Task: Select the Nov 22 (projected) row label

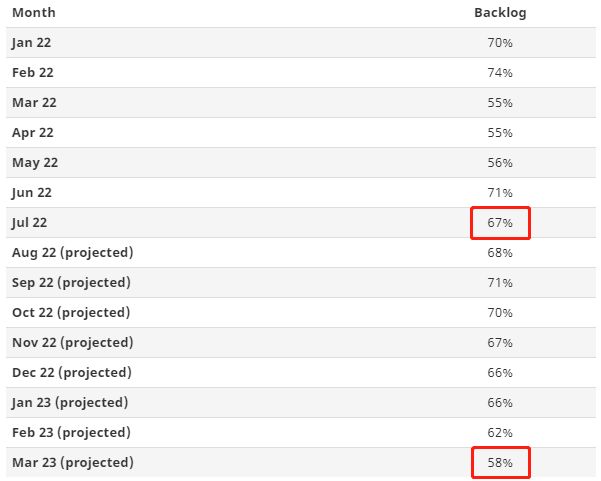Action: tap(72, 343)
